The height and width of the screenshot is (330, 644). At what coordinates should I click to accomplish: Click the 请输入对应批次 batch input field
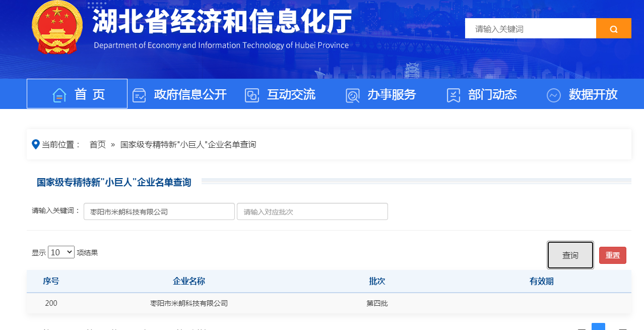312,212
